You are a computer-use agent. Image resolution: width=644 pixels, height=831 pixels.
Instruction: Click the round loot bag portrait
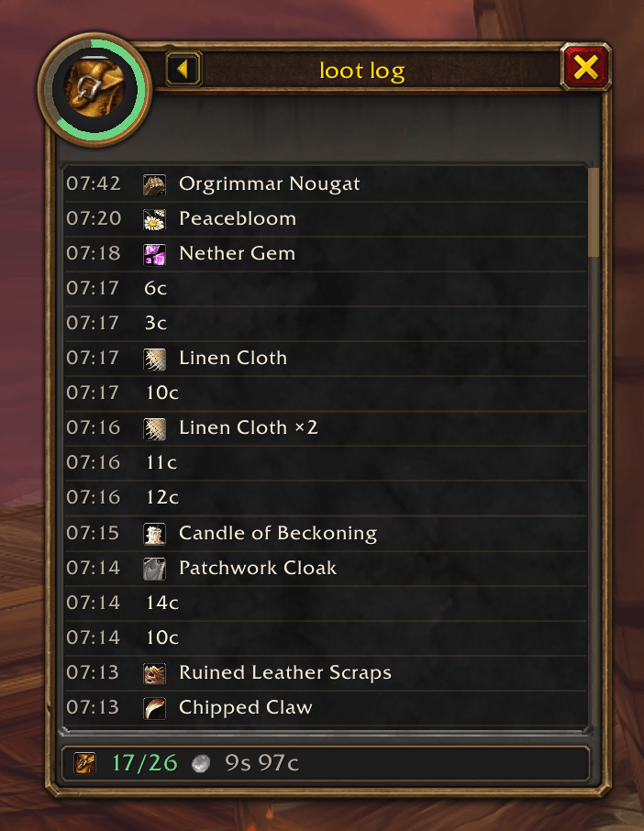click(94, 89)
